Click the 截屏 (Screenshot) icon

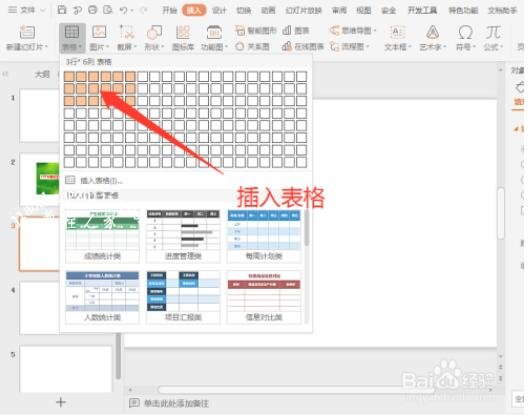click(126, 32)
